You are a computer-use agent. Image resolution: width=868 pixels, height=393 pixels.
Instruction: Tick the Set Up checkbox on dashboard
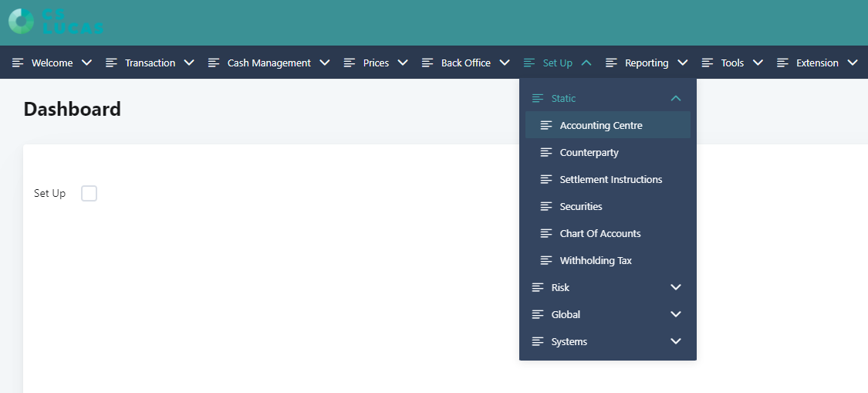pos(90,193)
